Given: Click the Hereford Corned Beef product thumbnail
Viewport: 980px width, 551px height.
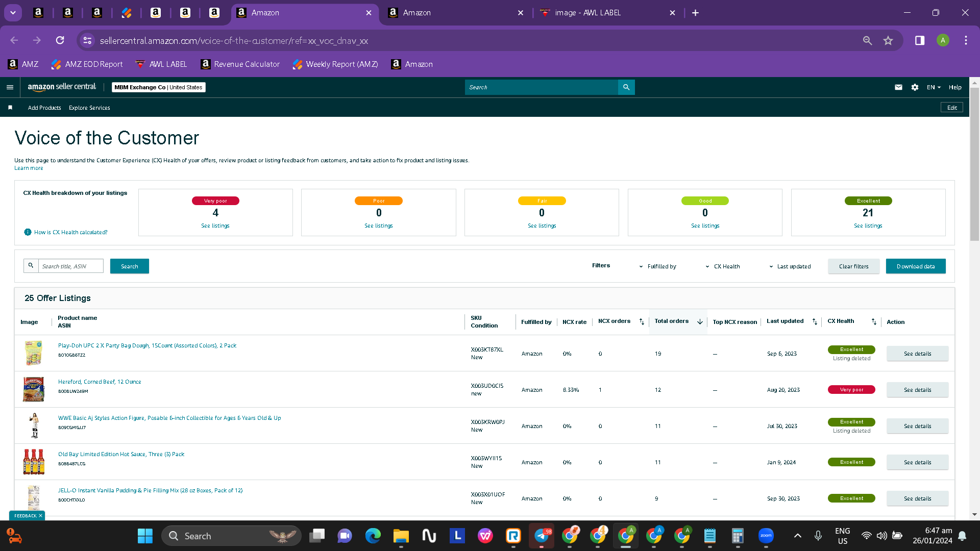Looking at the screenshot, I should tap(34, 389).
